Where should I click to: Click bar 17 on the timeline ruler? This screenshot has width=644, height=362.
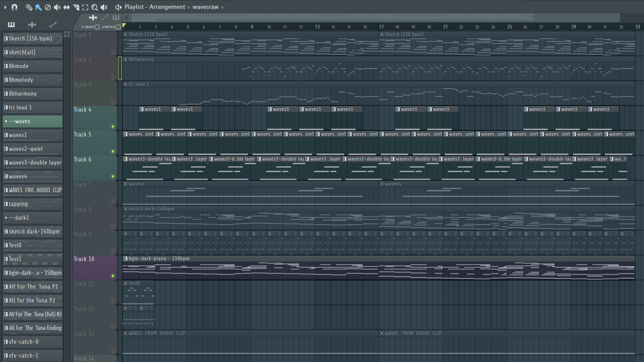tap(381, 27)
